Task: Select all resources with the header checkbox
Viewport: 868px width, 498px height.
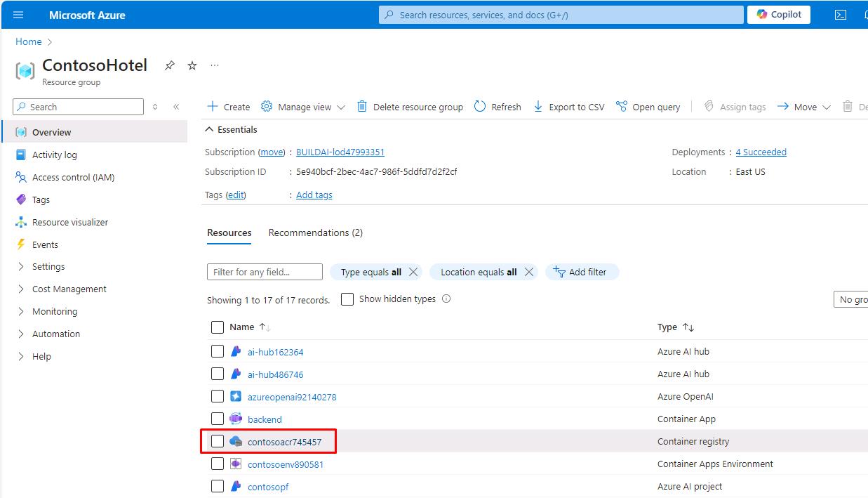Action: click(218, 327)
